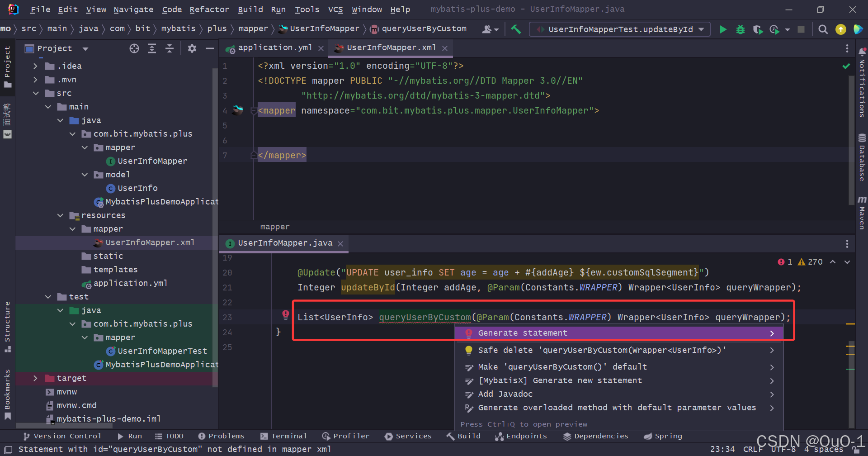The width and height of the screenshot is (868, 456).
Task: Click the mapper breadcrumb under XML editor
Action: [x=275, y=227]
